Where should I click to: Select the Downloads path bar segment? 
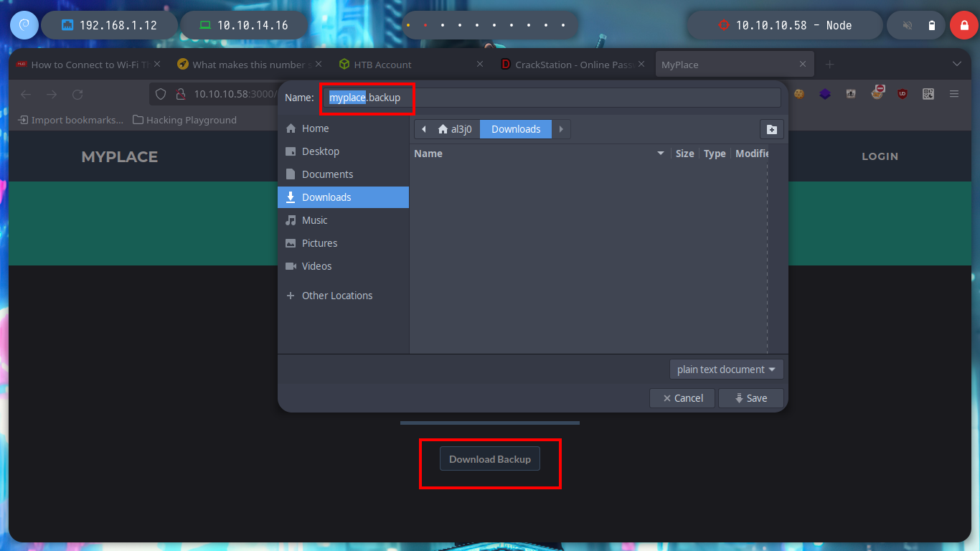[516, 129]
